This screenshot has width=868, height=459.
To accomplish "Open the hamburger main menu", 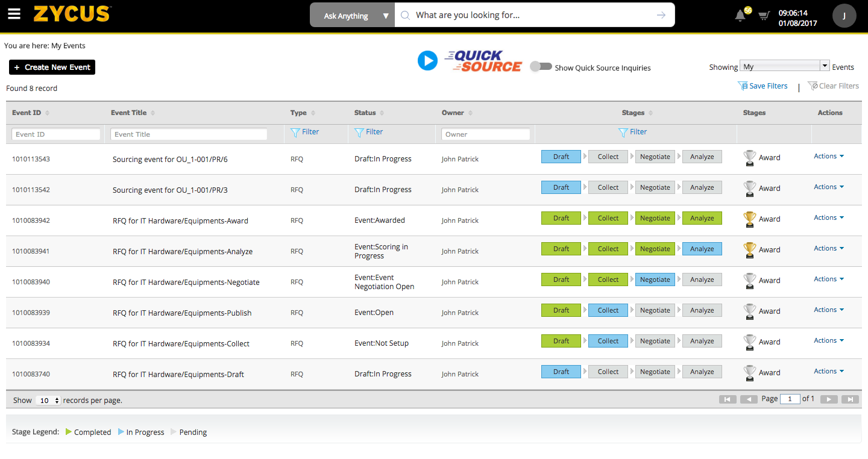I will (x=14, y=15).
